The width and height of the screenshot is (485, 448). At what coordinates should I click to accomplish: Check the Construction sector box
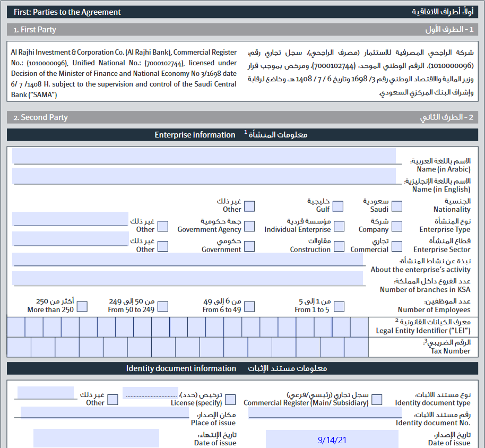click(339, 246)
